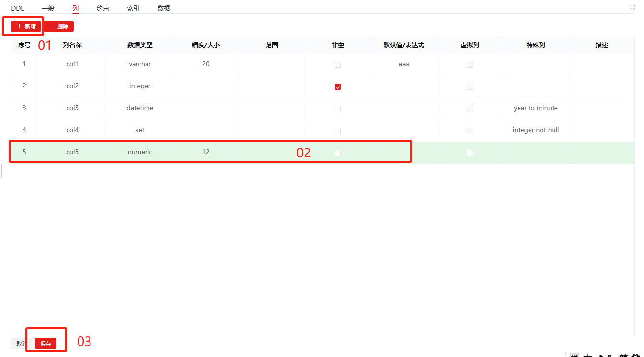Screen dimensions: 644x357
Task: Cancel edits using the 取消 button
Action: tap(21, 343)
